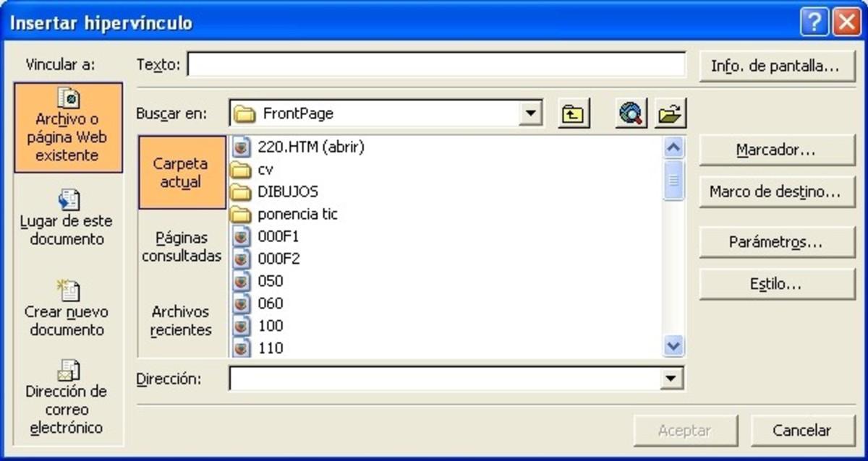
Task: Open 'Buscar en Web' search icon
Action: pyautogui.click(x=629, y=113)
